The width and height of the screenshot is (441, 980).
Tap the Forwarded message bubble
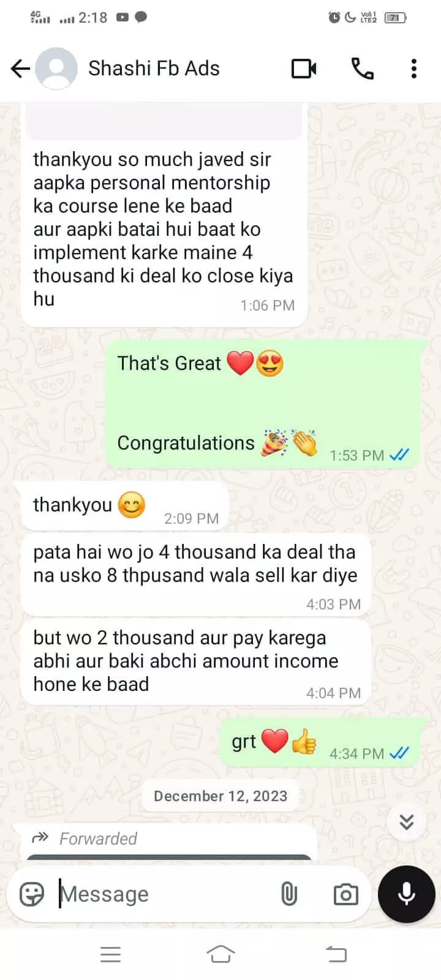(x=168, y=843)
